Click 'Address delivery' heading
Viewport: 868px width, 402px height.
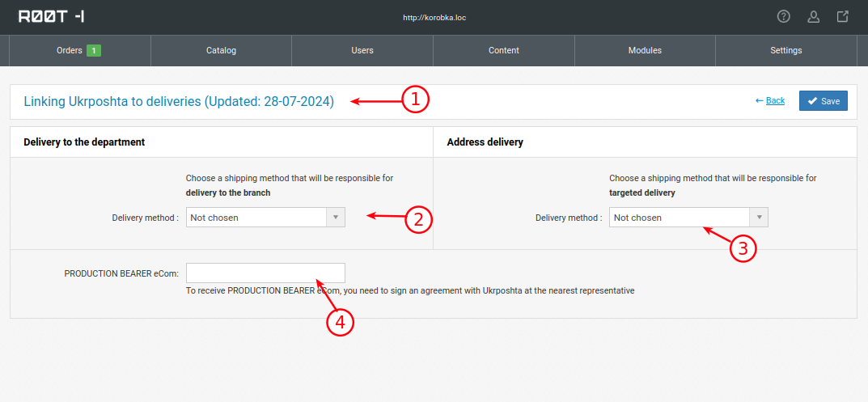click(x=485, y=142)
